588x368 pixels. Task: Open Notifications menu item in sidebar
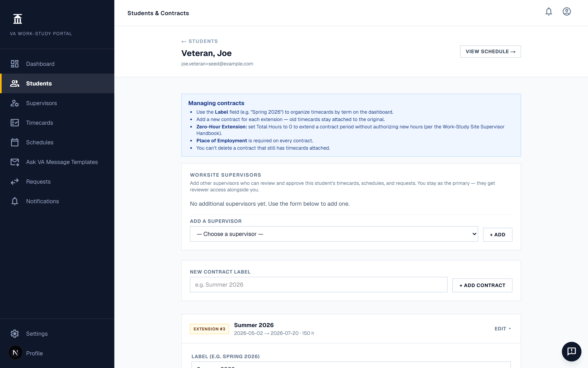click(x=57, y=201)
